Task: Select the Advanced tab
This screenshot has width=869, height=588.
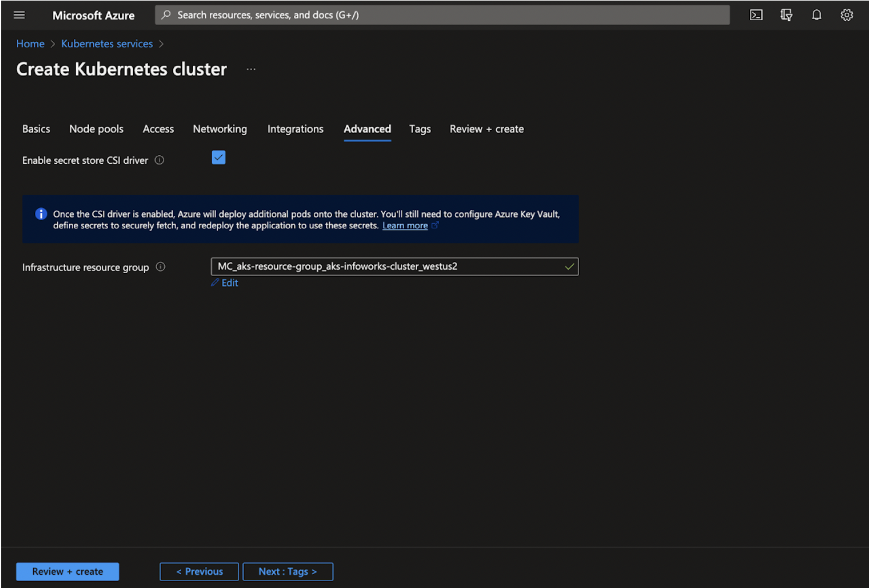Action: pyautogui.click(x=367, y=129)
